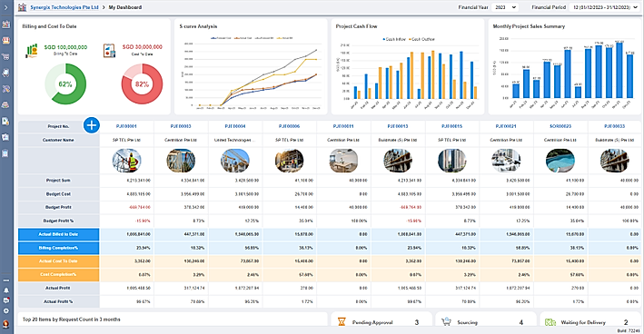Viewport: 644px width, 334px height.
Task: Open project PJT00015 link
Action: pos(451,126)
